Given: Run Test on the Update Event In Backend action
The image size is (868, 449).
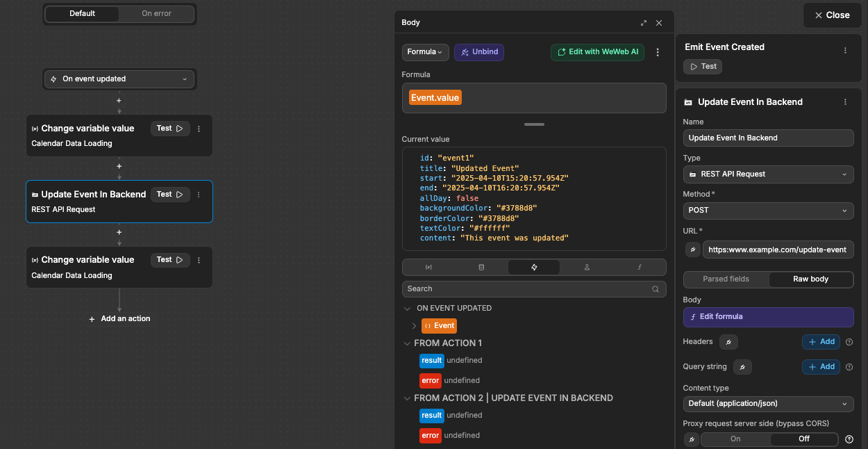Looking at the screenshot, I should tap(170, 194).
